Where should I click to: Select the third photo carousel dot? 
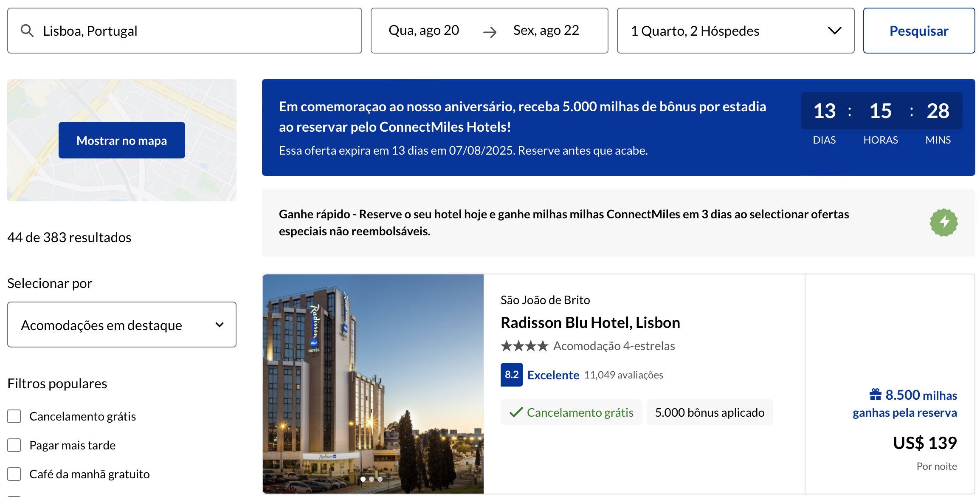click(x=380, y=479)
